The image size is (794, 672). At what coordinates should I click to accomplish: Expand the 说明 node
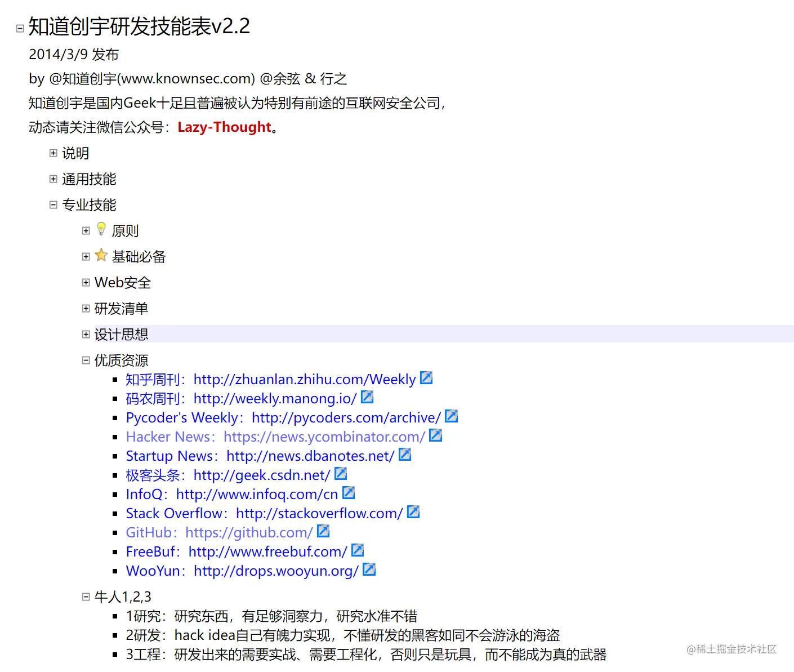[53, 153]
